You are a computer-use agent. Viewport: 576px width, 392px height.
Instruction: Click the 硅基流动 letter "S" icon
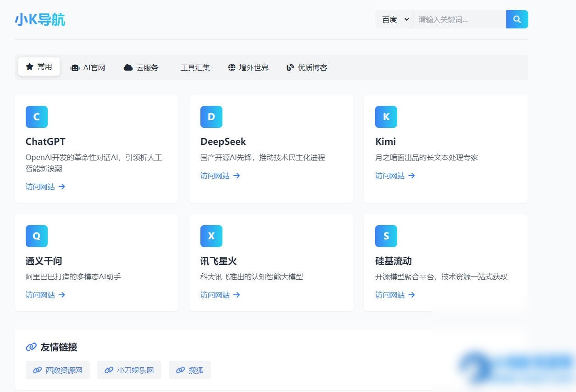(386, 236)
